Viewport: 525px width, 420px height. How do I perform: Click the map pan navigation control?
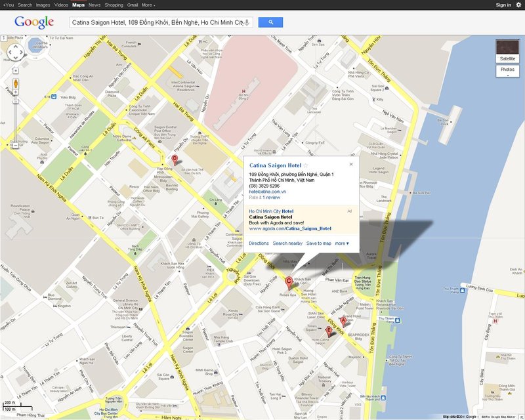point(16,52)
